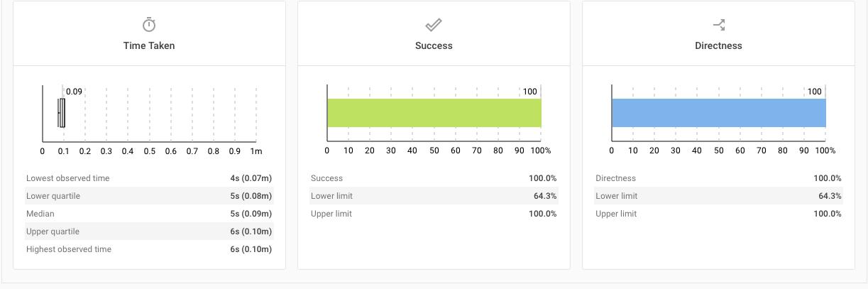Click the blue Directness bar
The image size is (868, 289).
click(719, 113)
